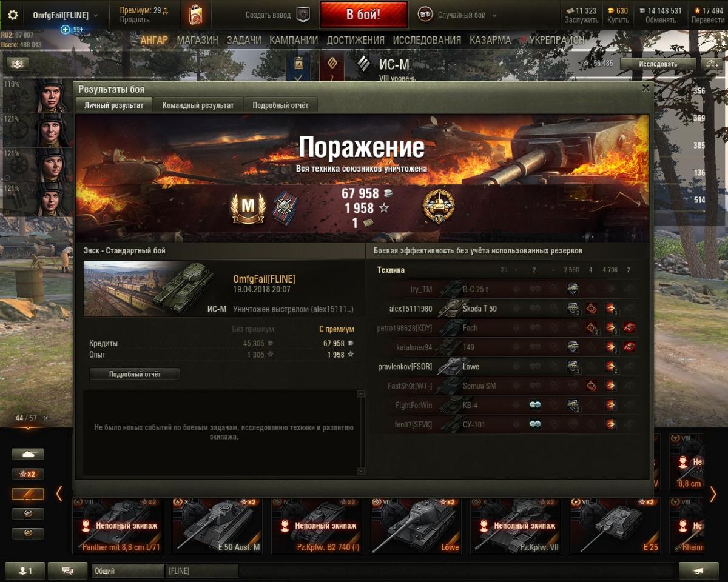Switch to the Командный результат tab
This screenshot has height=582, width=728.
(198, 105)
